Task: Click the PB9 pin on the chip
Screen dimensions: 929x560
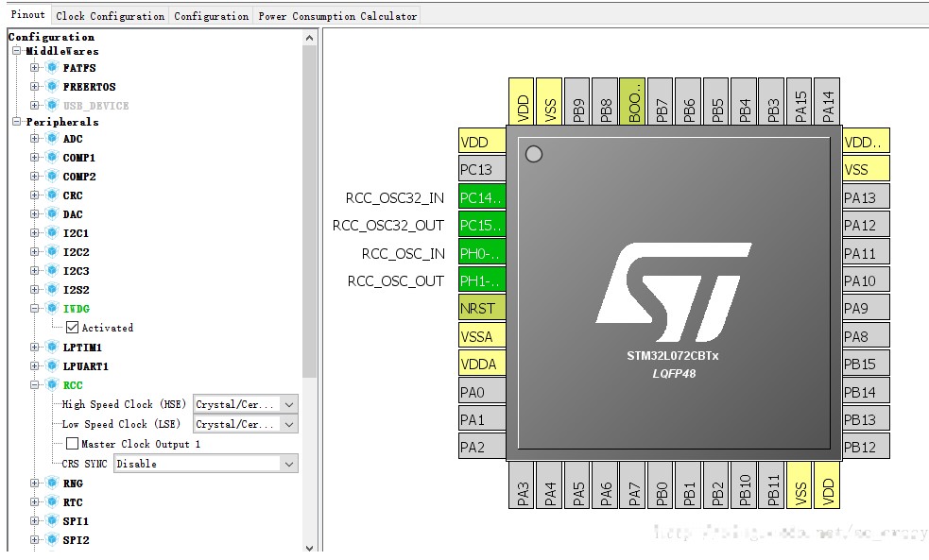Action: 578,101
